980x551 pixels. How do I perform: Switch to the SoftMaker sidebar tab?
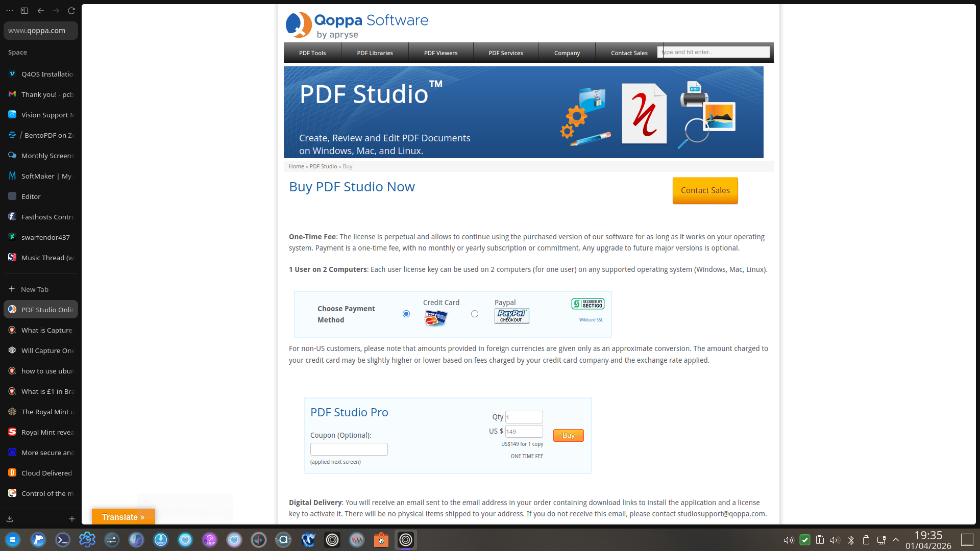point(41,176)
